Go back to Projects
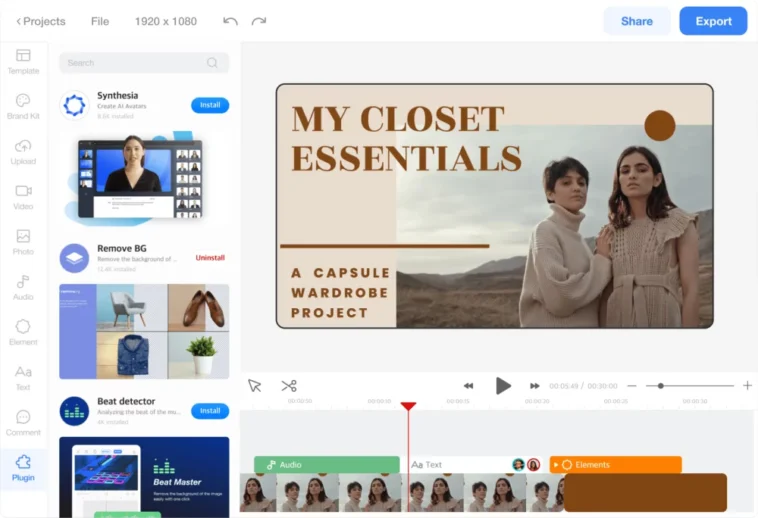This screenshot has height=518, width=758. [x=38, y=21]
